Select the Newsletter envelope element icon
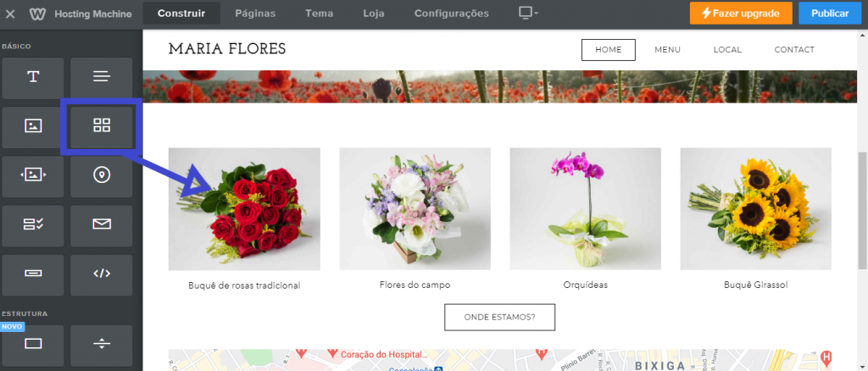Screen dimensions: 868x371 (x=102, y=224)
